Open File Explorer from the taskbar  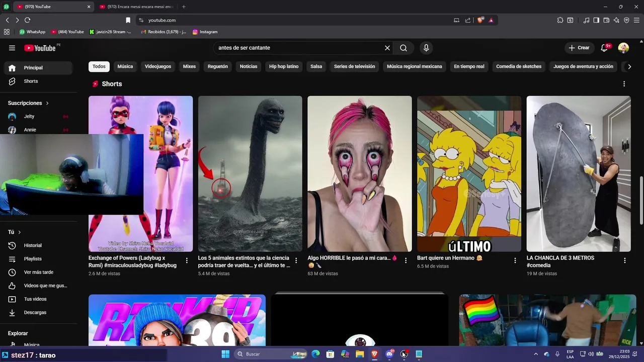pyautogui.click(x=360, y=354)
